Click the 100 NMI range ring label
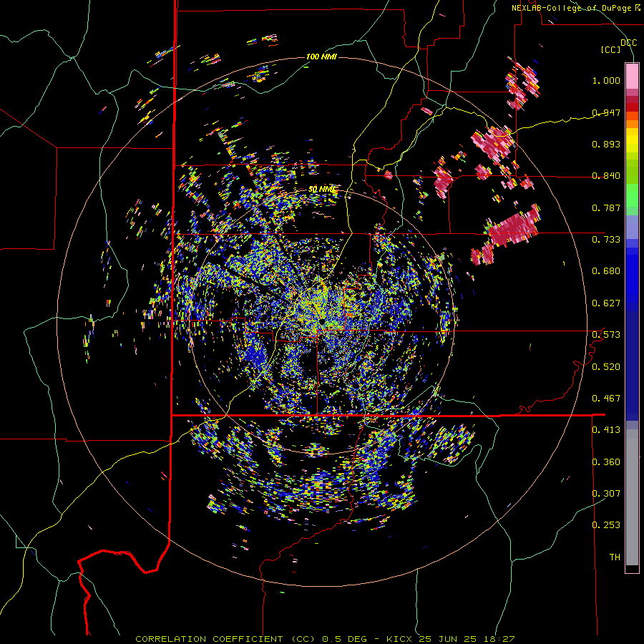 (321, 57)
